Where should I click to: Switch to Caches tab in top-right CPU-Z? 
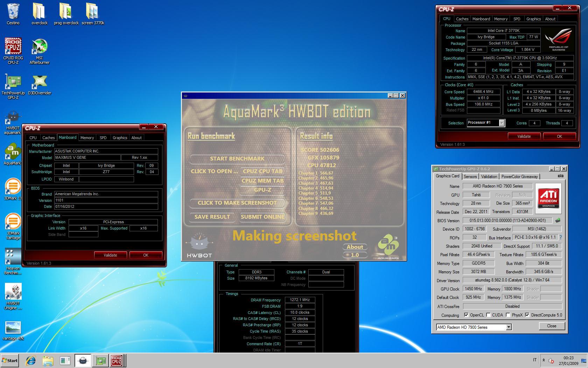coord(462,19)
